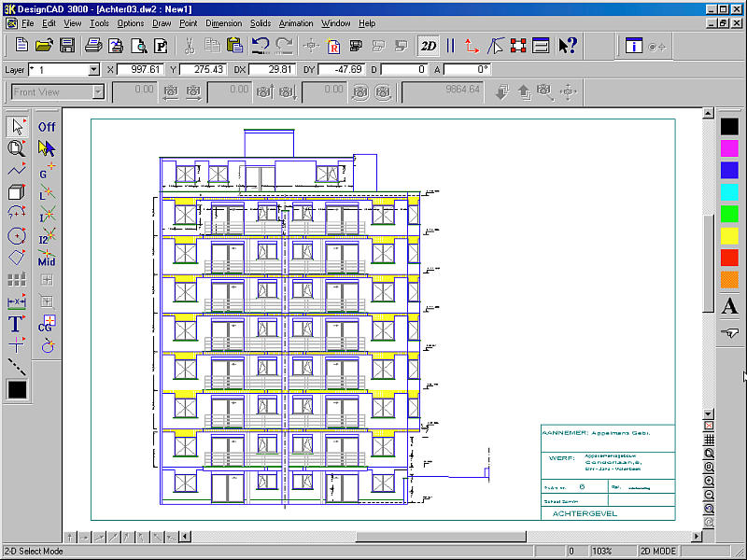
Task: Select the circle drawing tool
Action: click(x=17, y=235)
